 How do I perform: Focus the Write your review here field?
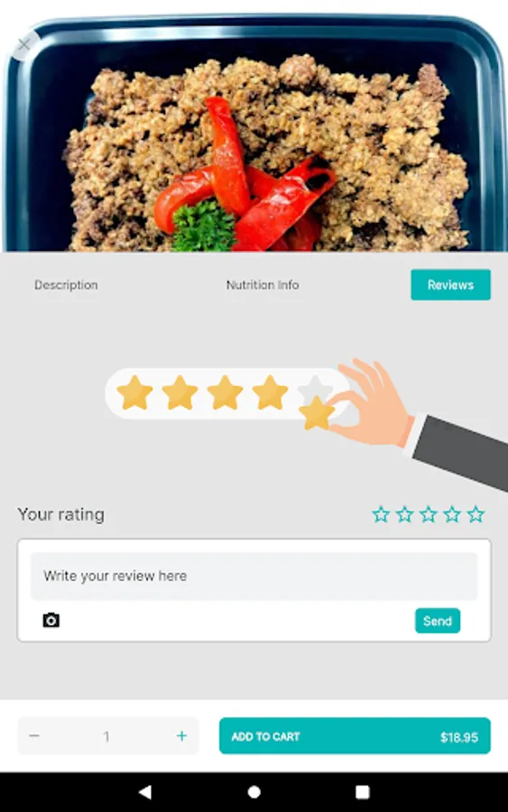[x=254, y=576]
